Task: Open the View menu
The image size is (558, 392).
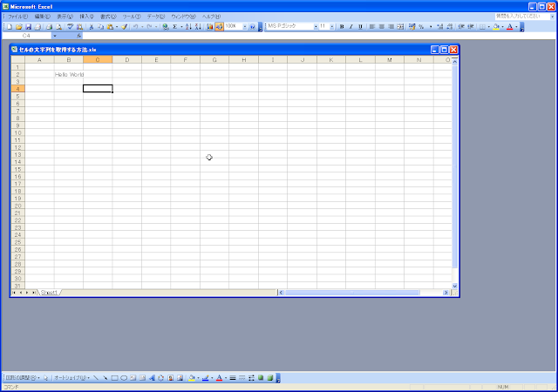Action: point(65,17)
